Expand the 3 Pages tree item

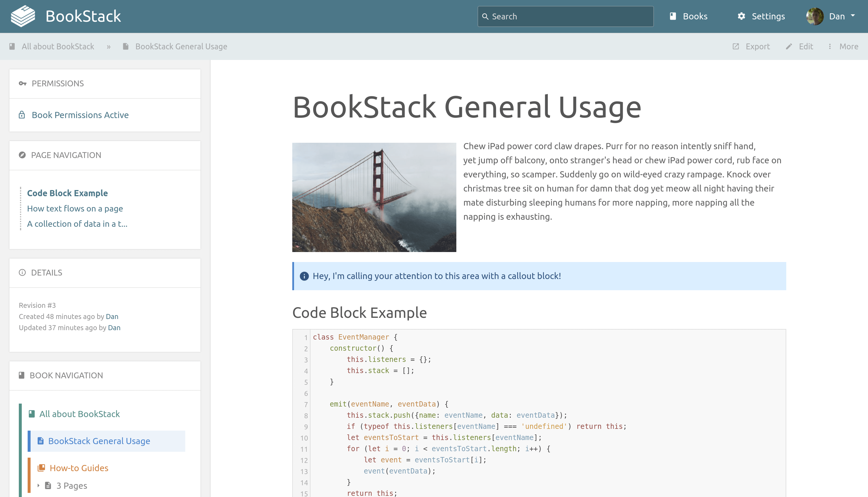tap(39, 486)
